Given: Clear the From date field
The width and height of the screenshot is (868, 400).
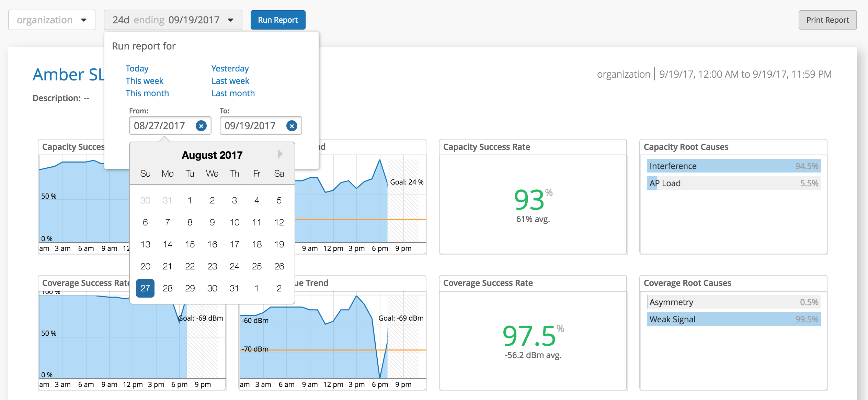Looking at the screenshot, I should pos(201,126).
